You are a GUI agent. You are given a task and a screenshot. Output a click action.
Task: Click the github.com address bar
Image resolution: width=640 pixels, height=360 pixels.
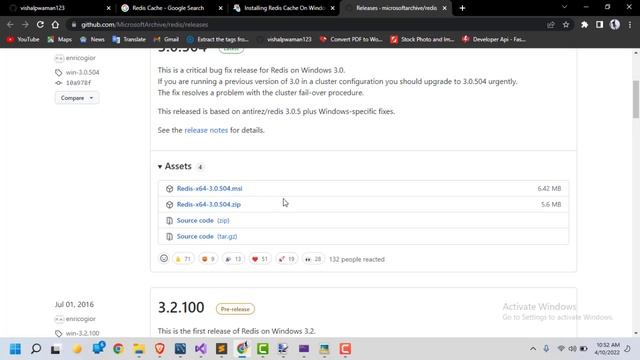306,24
